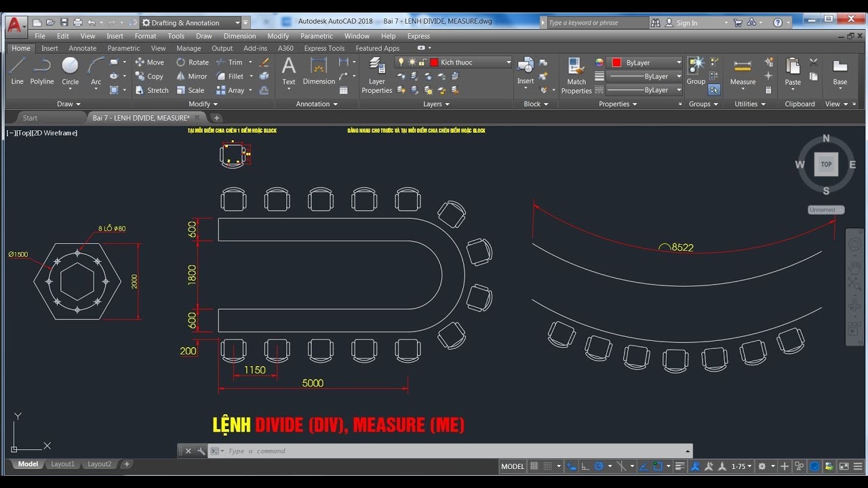Choose the Mirror tool
The width and height of the screenshot is (868, 488).
[x=191, y=77]
